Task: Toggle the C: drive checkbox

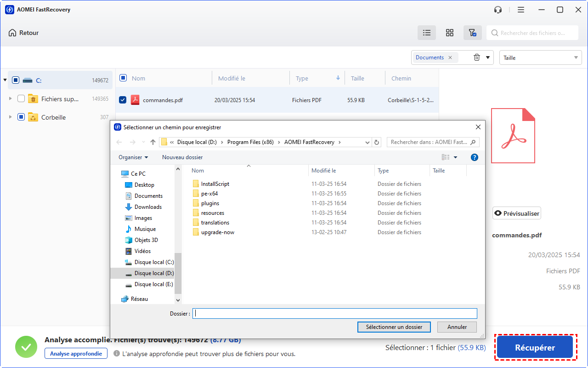Action: click(x=16, y=80)
